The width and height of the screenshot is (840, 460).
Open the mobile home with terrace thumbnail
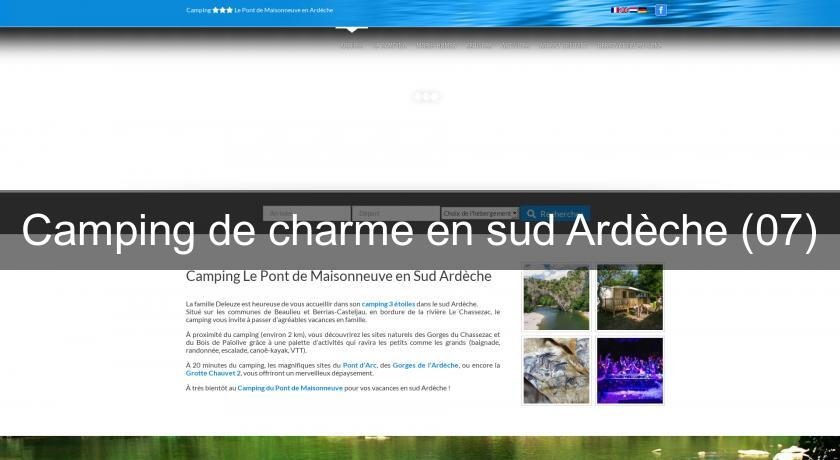tap(630, 298)
